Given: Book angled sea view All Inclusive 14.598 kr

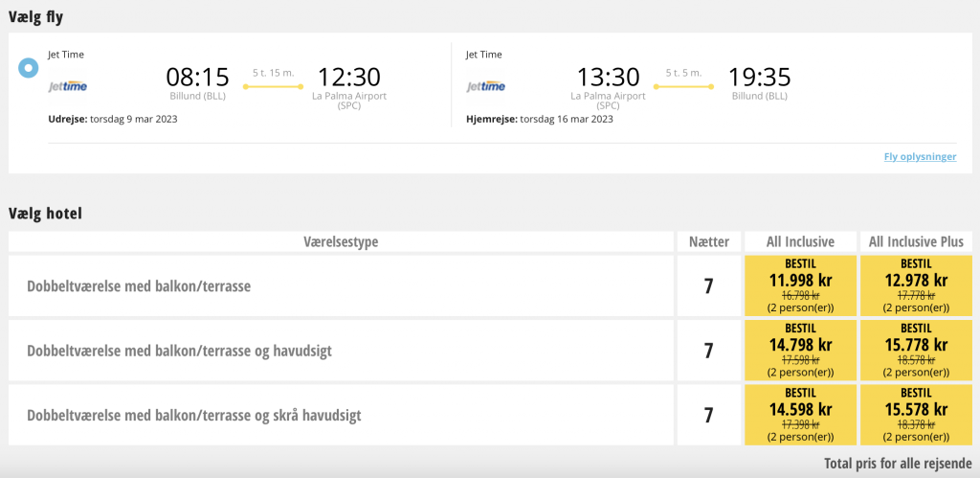Looking at the screenshot, I should point(800,415).
